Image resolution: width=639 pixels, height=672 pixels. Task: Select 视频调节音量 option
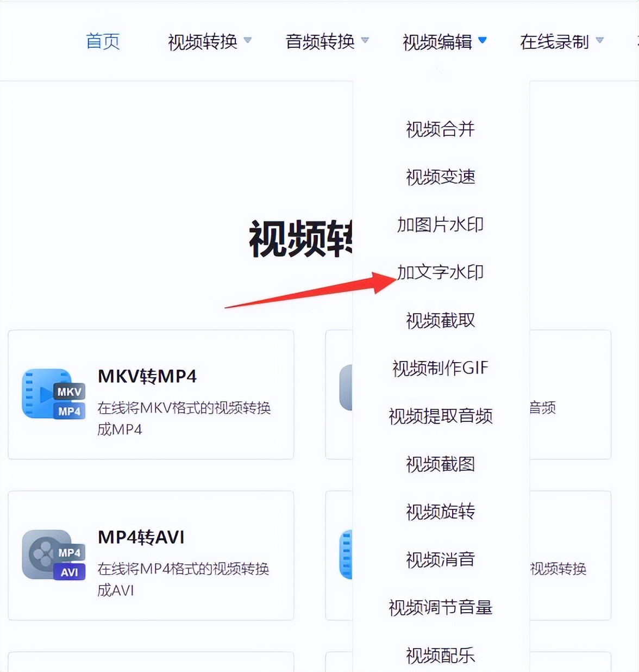click(x=441, y=607)
